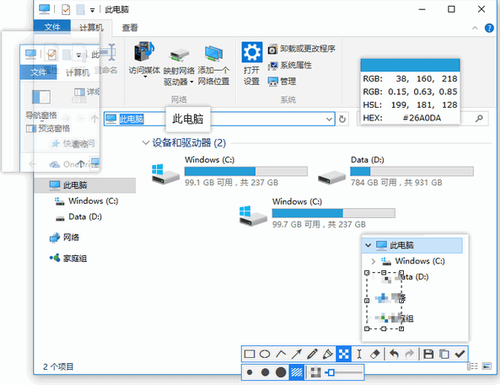Screen dimensions: 500x385
Task: Click 管理 in ribbon
Action: (282, 81)
